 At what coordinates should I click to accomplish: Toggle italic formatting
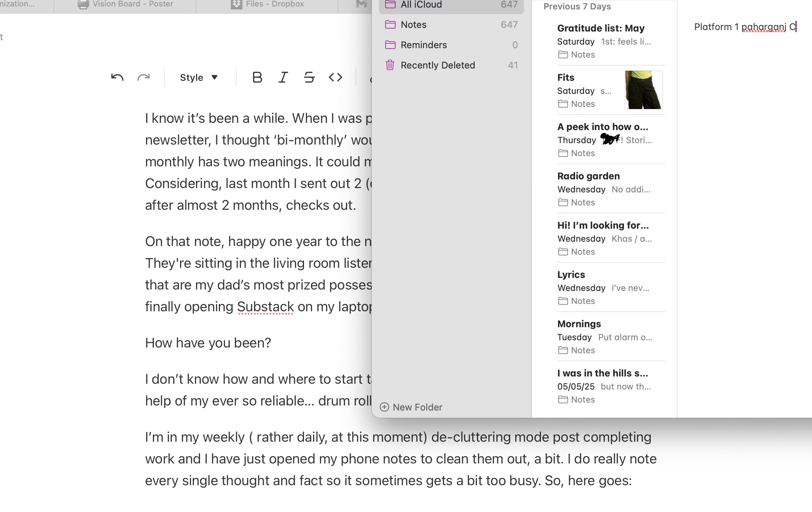tap(283, 77)
